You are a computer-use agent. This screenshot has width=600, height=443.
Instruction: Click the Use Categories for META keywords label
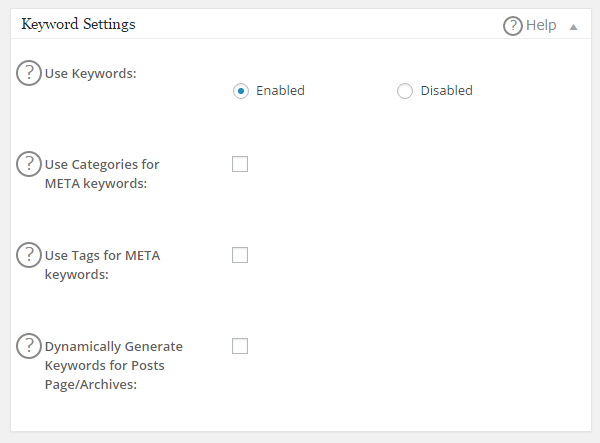point(102,174)
